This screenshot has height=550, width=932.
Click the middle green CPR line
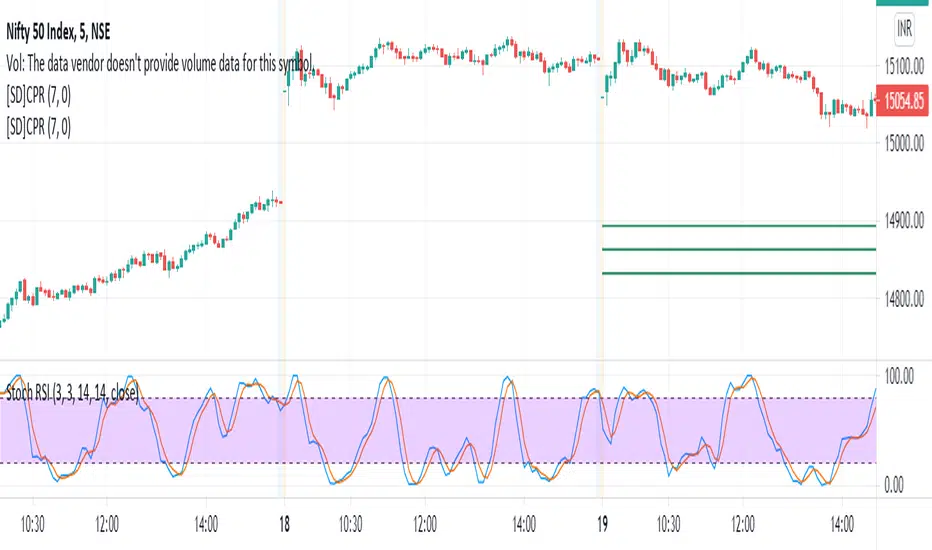tap(738, 249)
